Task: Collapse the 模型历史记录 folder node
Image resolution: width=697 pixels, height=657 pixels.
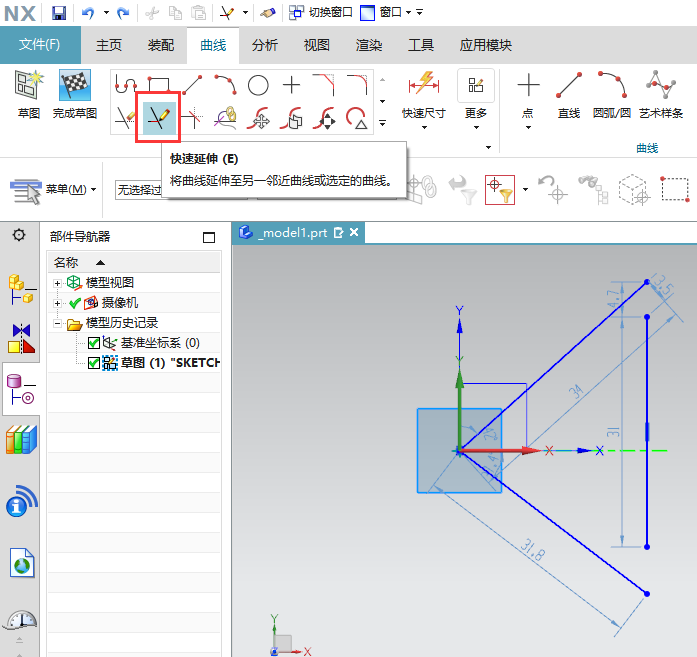Action: click(58, 324)
